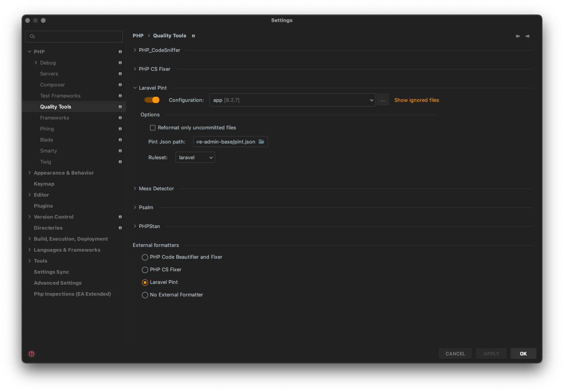Select No External Formatter radio button
This screenshot has width=564, height=392.
[145, 295]
